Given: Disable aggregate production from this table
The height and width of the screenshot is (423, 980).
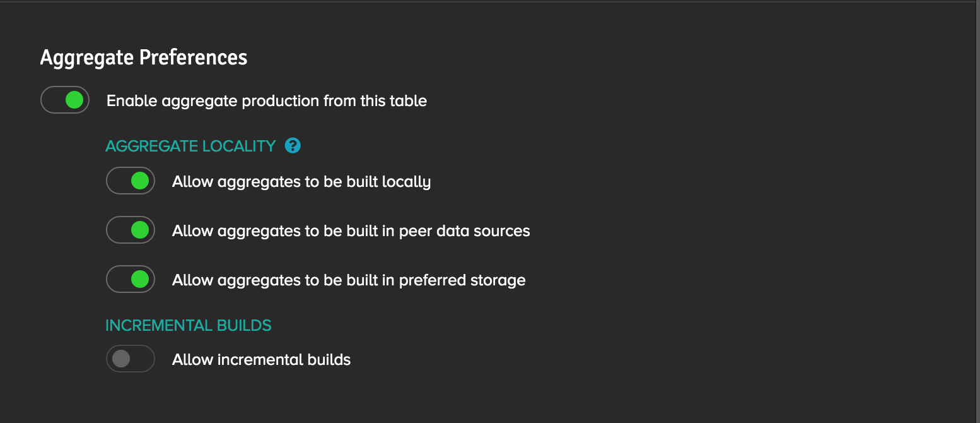Looking at the screenshot, I should [65, 100].
